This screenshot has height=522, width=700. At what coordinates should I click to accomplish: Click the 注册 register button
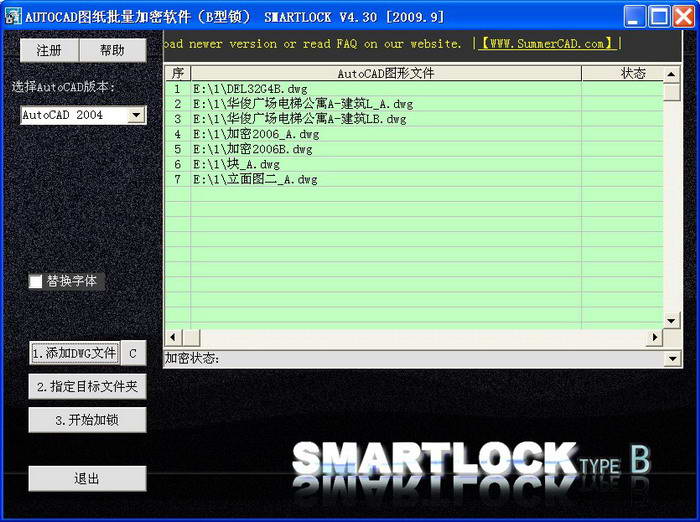click(x=50, y=50)
